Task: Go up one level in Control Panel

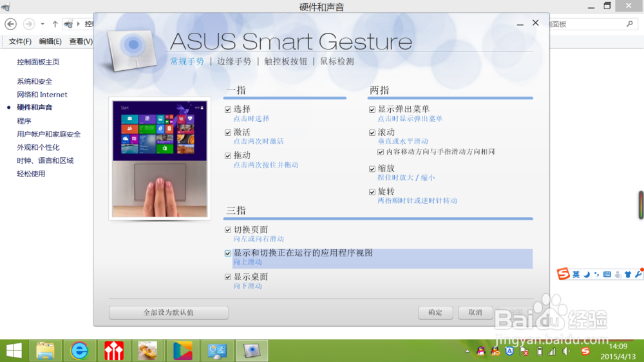Action: tap(55, 24)
